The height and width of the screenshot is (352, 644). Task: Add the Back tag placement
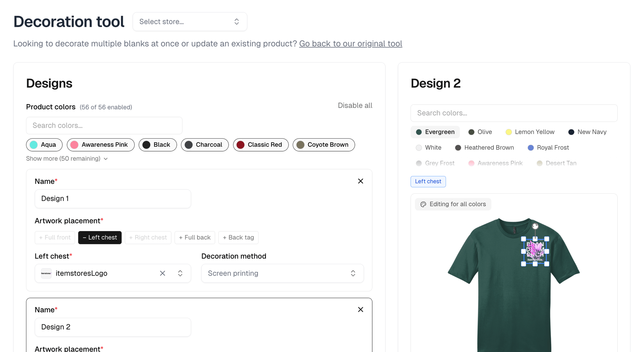point(238,238)
